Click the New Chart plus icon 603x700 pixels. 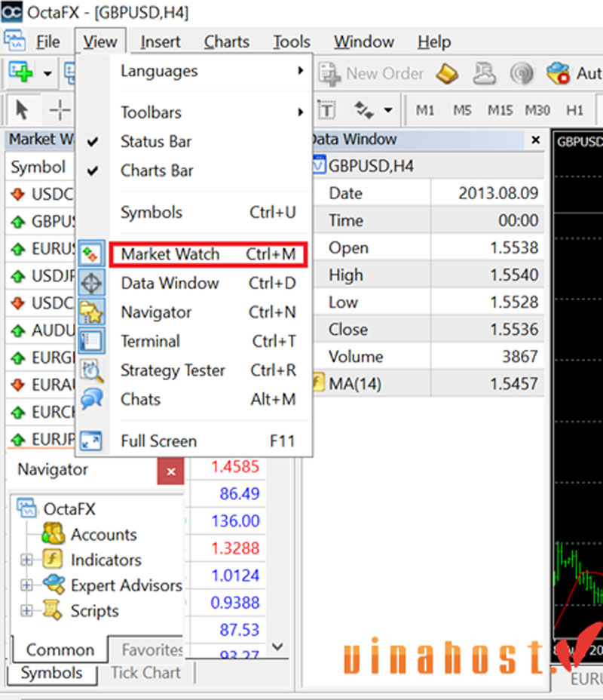point(21,72)
